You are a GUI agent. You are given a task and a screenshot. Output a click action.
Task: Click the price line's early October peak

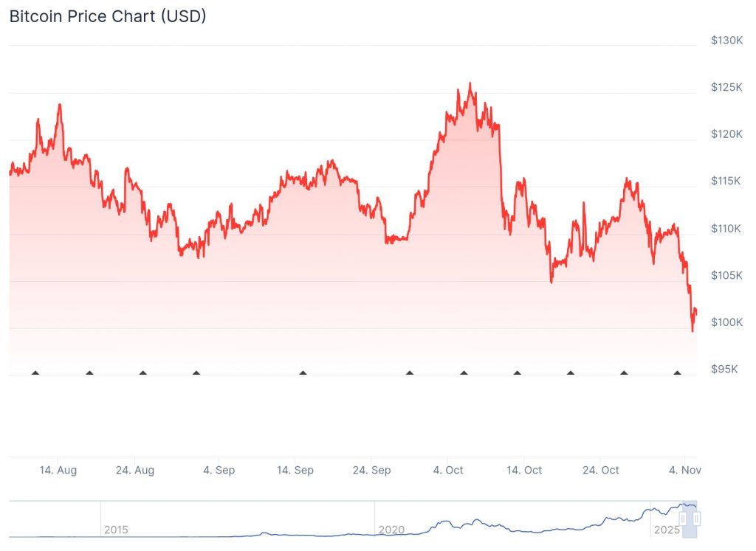pyautogui.click(x=470, y=83)
